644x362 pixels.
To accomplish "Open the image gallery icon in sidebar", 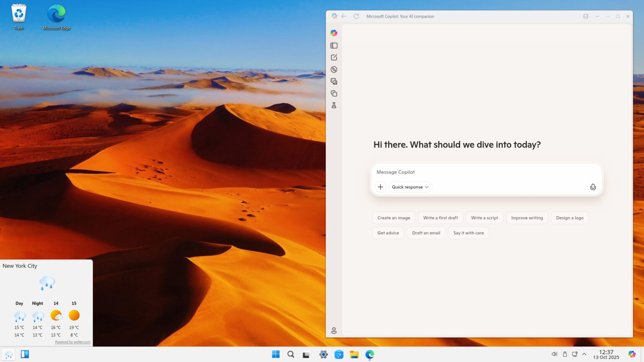I will coord(333,81).
